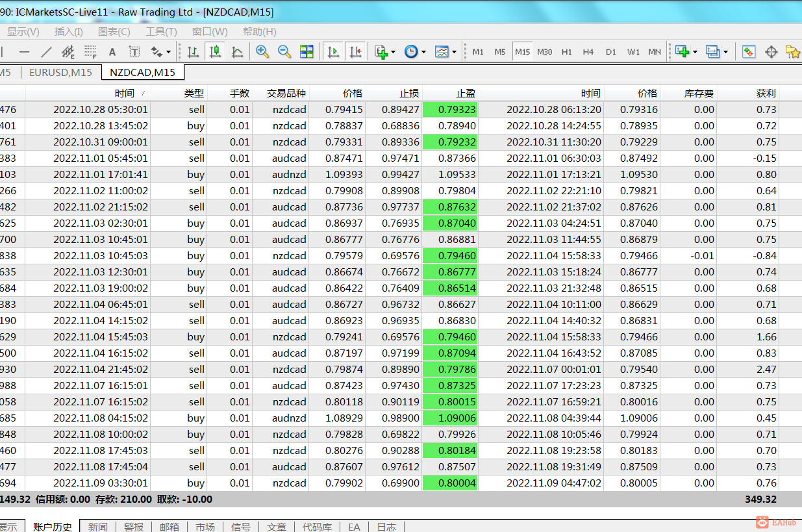
Task: Open the chart templates dropdown
Action: 445,52
